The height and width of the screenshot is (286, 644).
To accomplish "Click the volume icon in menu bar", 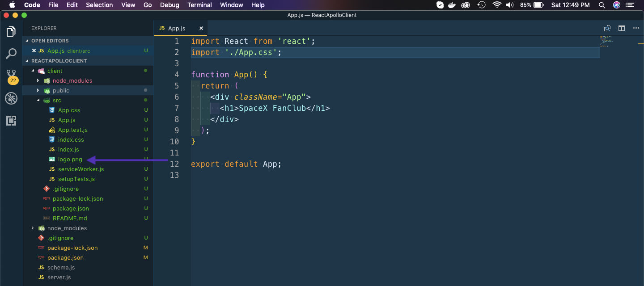I will pyautogui.click(x=510, y=5).
